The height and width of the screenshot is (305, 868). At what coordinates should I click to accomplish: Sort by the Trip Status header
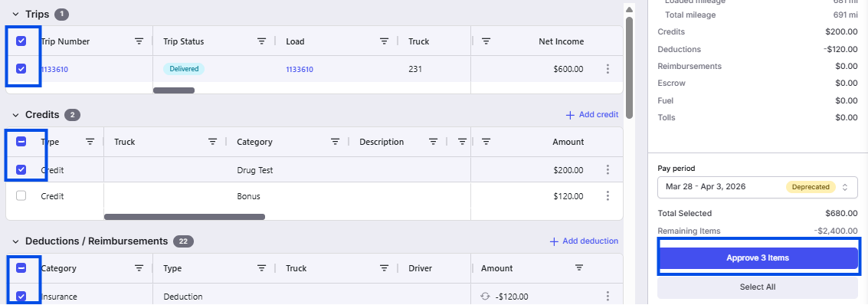coord(184,41)
